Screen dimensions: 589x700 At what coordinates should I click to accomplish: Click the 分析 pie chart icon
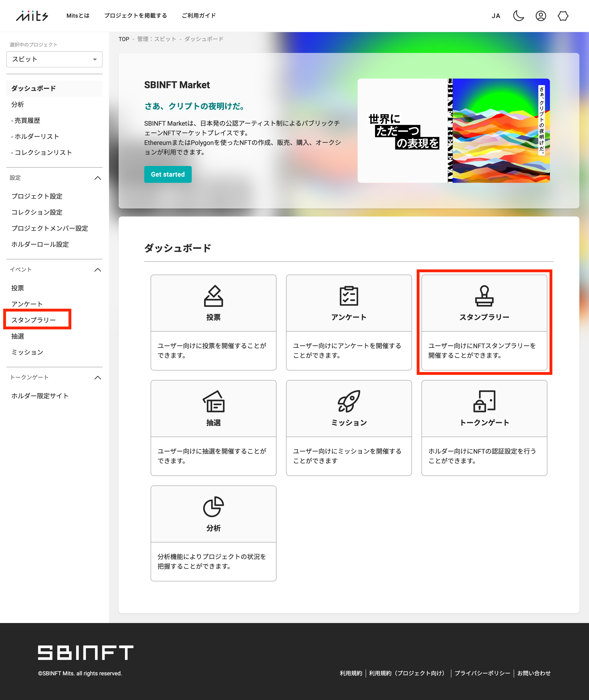[x=213, y=507]
